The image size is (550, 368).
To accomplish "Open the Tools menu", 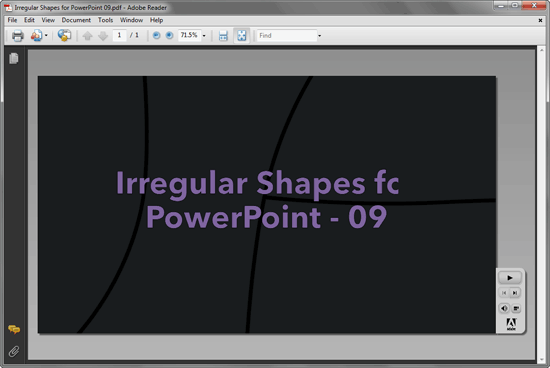I will tap(105, 20).
